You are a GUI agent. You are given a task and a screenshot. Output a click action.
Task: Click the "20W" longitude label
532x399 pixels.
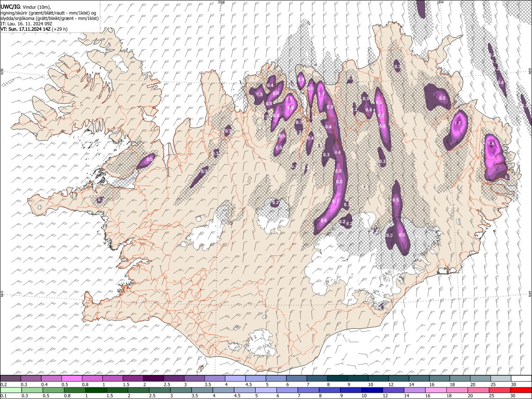coord(222,2)
